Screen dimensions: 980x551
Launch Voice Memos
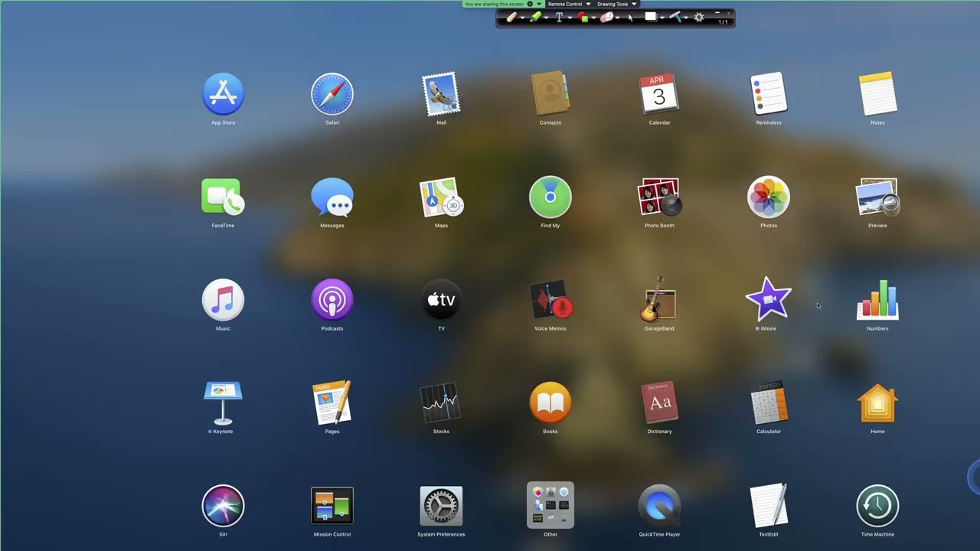(550, 299)
